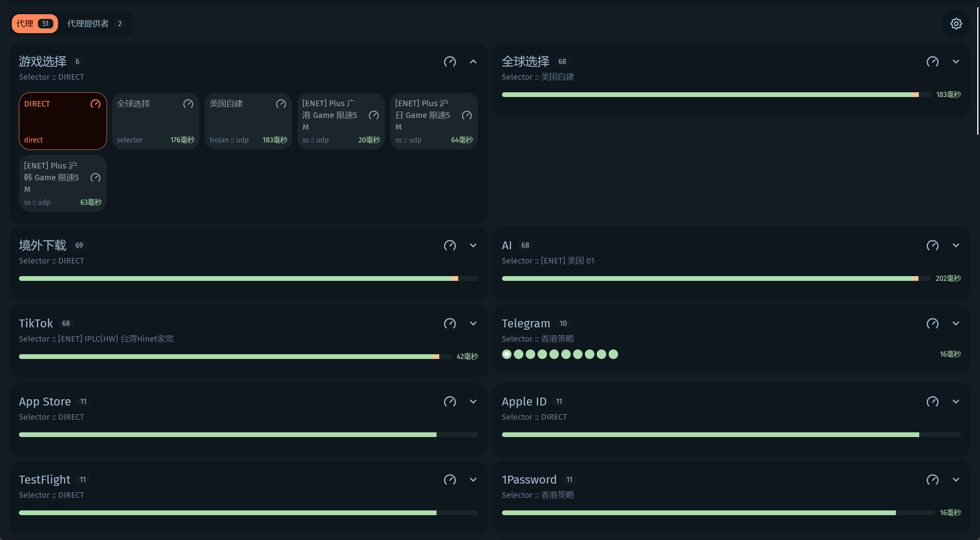Run latency test for 全球选择 group
Image resolution: width=980 pixels, height=540 pixels.
coord(932,62)
